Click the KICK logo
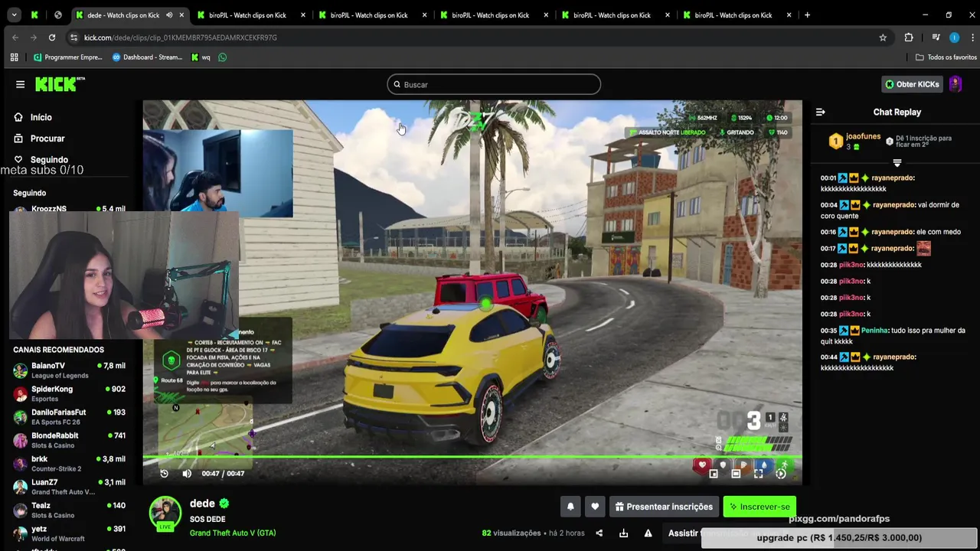980x551 pixels. [60, 84]
